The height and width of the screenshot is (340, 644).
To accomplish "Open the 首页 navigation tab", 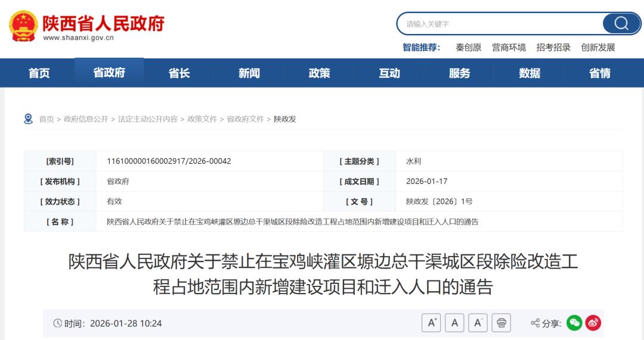I will point(39,73).
